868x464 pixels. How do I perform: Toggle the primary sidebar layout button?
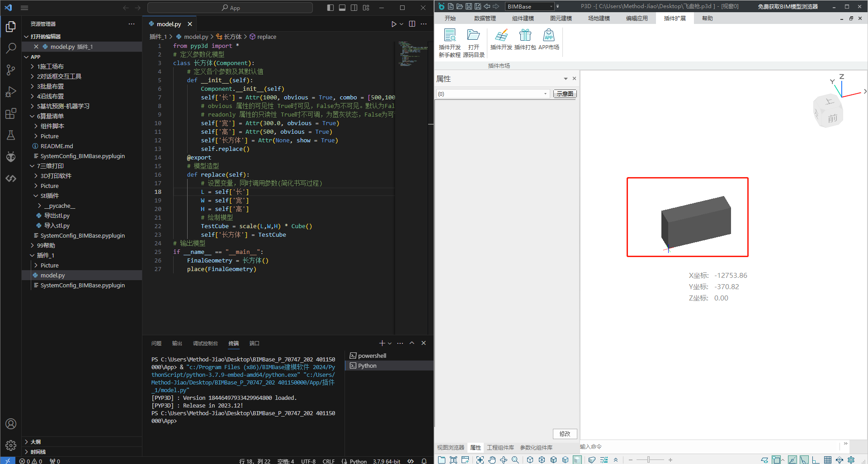point(330,8)
